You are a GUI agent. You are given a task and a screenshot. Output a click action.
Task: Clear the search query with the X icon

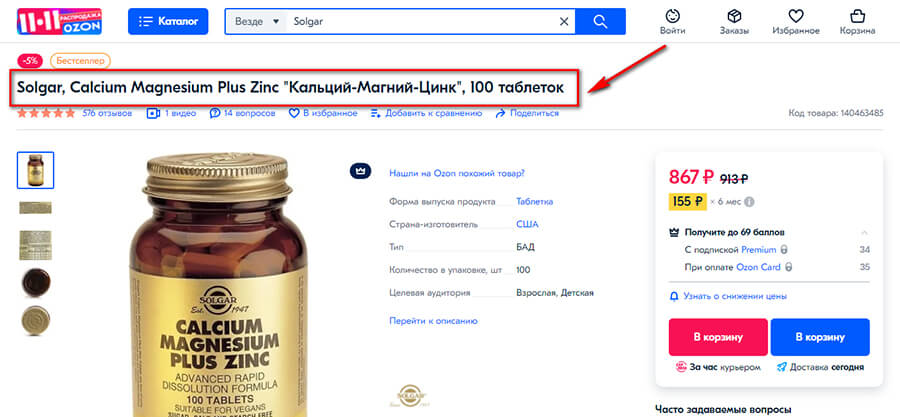(x=564, y=22)
